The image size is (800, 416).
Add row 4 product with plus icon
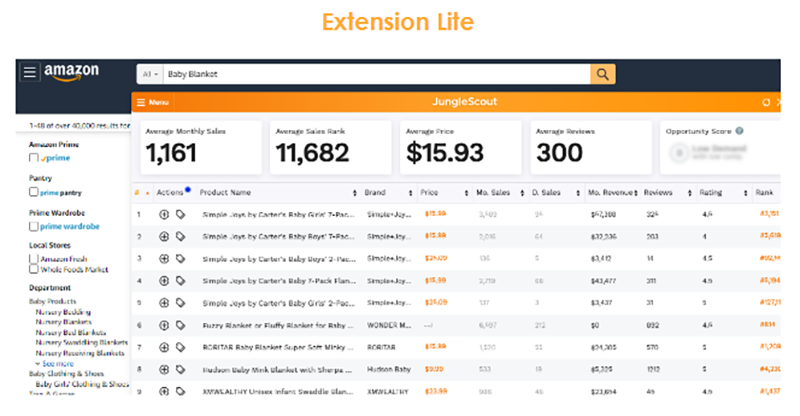[x=164, y=281]
